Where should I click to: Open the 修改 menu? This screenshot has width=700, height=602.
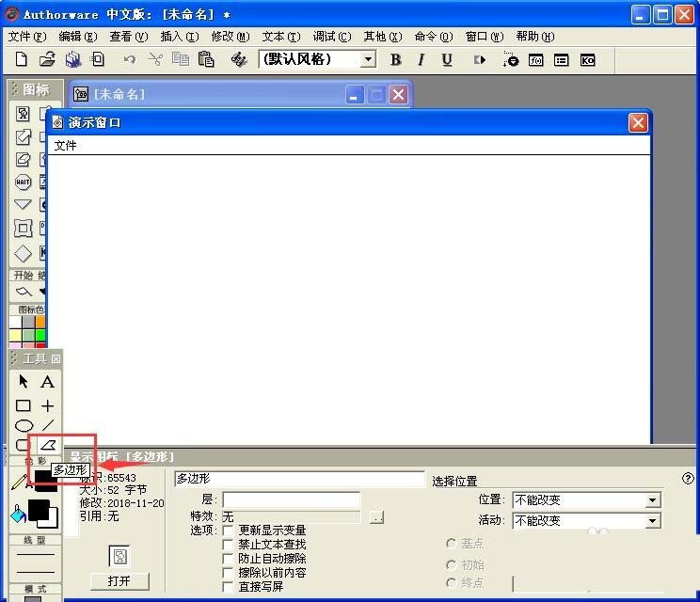(x=231, y=37)
